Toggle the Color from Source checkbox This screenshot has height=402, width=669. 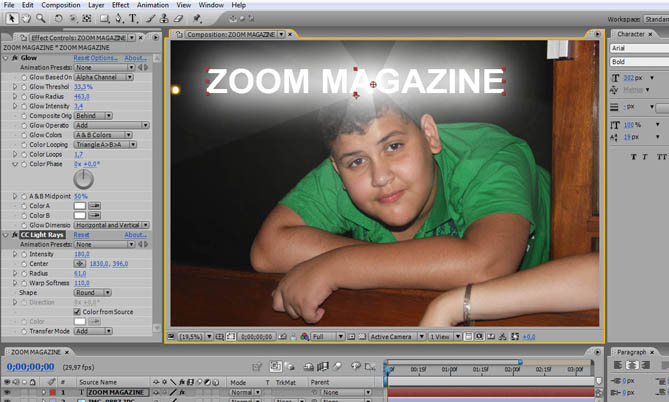(x=79, y=311)
